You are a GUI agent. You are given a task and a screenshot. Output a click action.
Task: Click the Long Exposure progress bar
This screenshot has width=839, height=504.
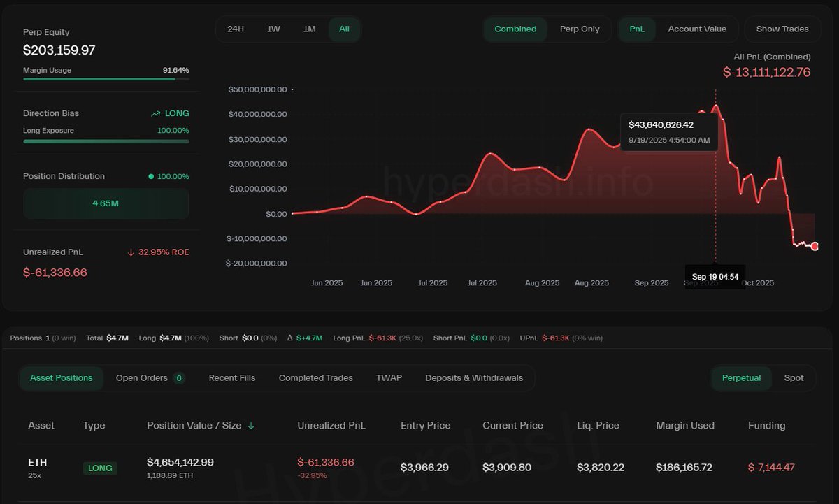tap(106, 141)
